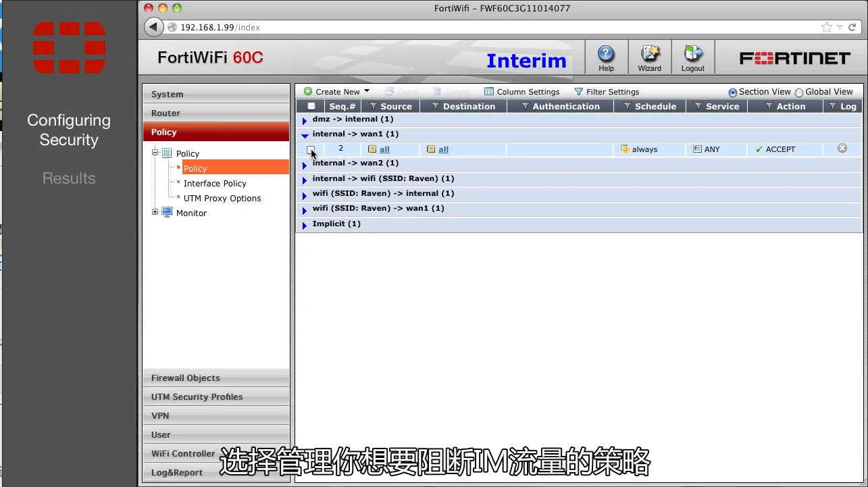Expand the Implicit (1) section

point(305,226)
